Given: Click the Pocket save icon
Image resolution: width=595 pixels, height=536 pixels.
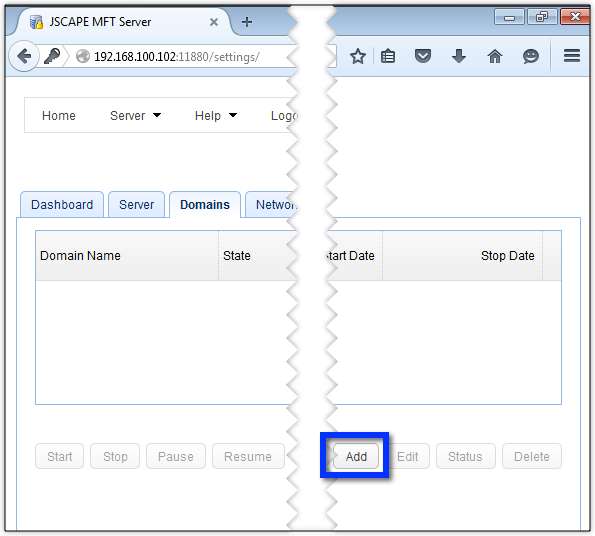Looking at the screenshot, I should (423, 56).
